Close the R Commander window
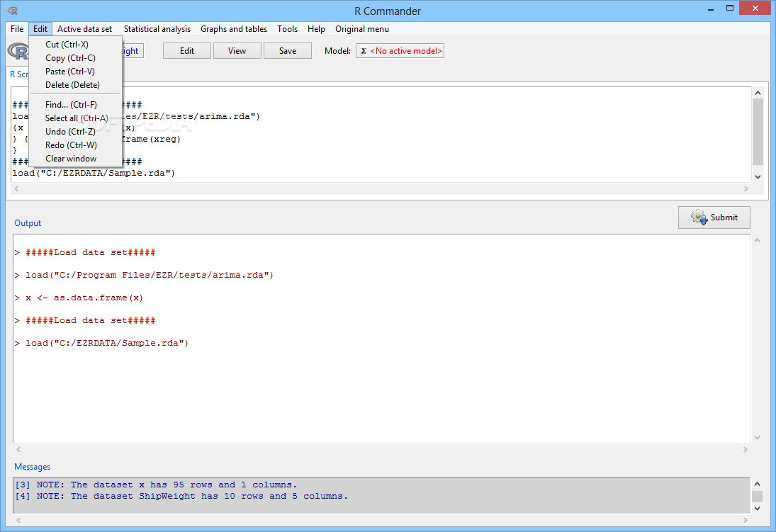 point(755,8)
